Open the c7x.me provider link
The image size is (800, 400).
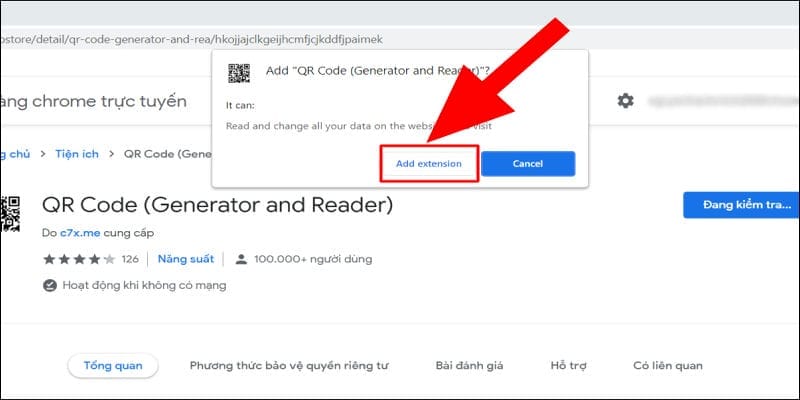tap(80, 233)
